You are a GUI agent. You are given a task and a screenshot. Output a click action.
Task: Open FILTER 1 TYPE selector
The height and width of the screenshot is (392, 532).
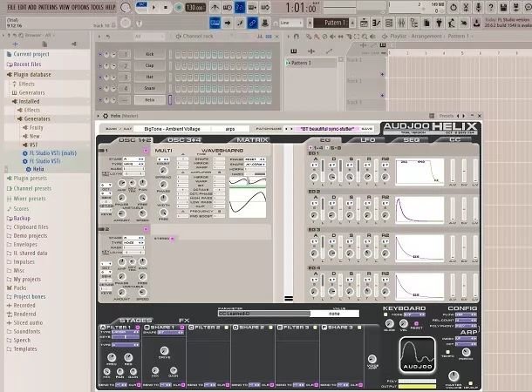pyautogui.click(x=126, y=333)
